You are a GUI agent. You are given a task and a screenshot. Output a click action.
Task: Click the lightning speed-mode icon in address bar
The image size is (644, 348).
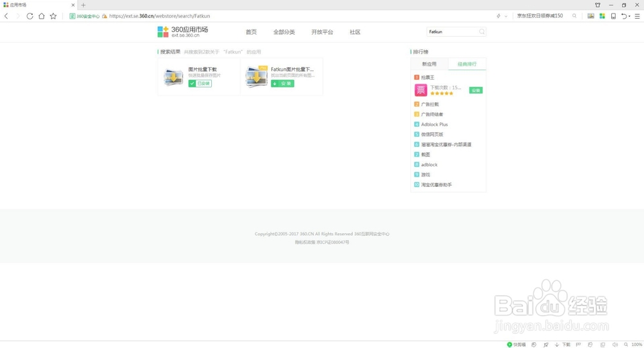pyautogui.click(x=498, y=16)
